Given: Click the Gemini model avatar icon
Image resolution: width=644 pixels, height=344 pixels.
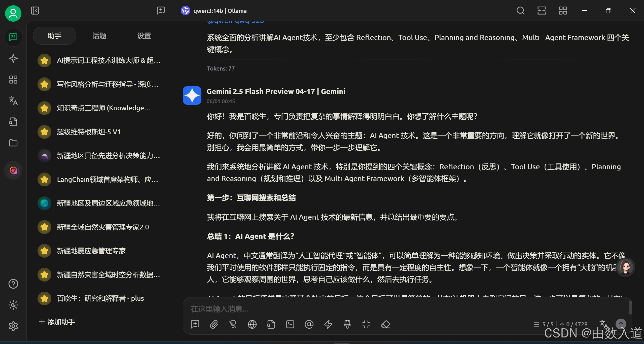Looking at the screenshot, I should click(x=192, y=95).
